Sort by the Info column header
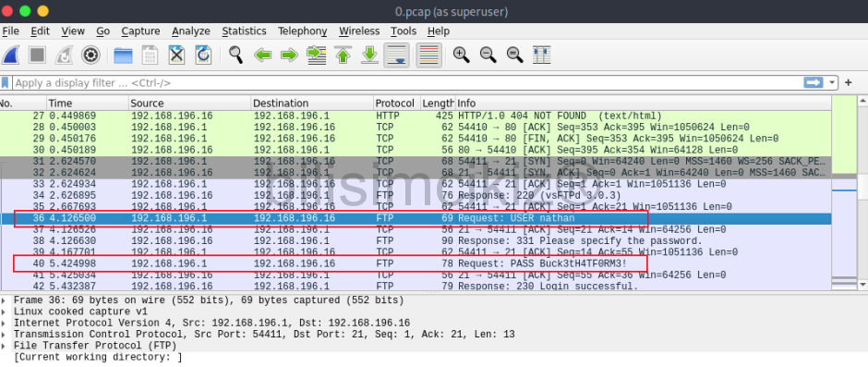 [x=643, y=104]
